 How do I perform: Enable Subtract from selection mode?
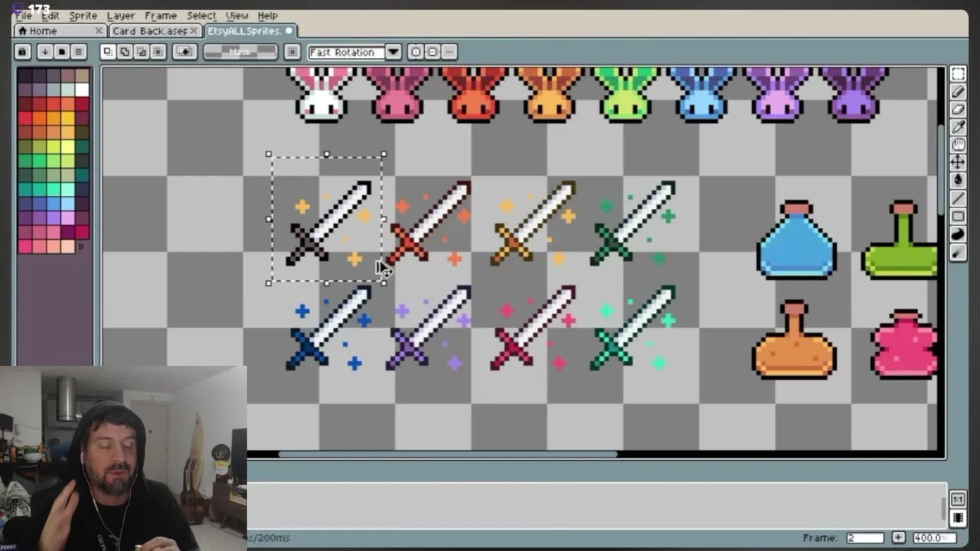(142, 51)
